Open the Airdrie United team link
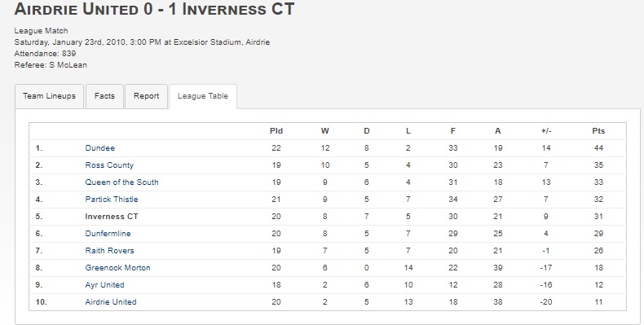644x325 pixels. coord(111,302)
